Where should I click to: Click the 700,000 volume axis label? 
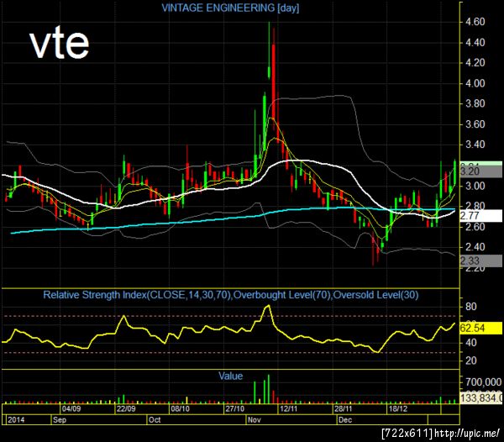(484, 382)
